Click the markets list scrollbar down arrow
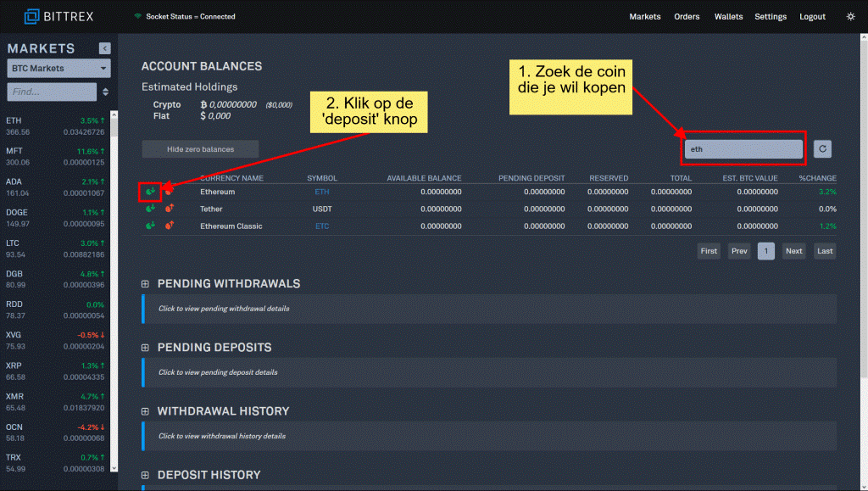The height and width of the screenshot is (491, 868). [114, 468]
